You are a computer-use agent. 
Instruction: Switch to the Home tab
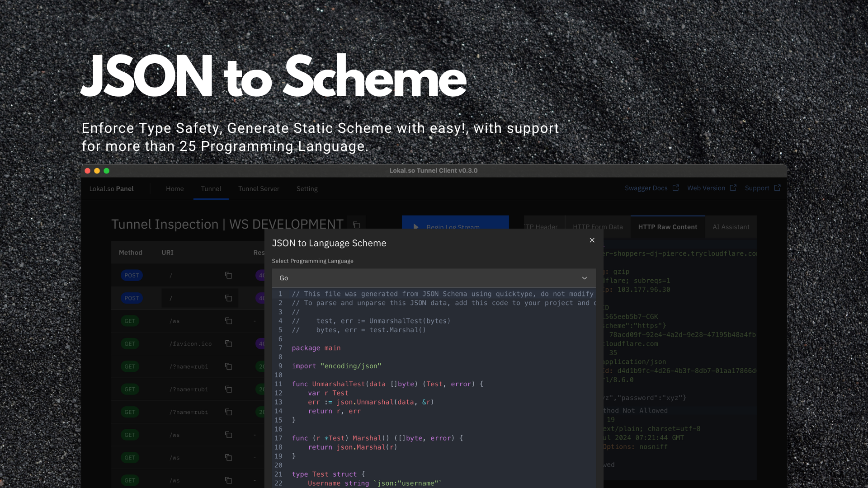pos(175,189)
